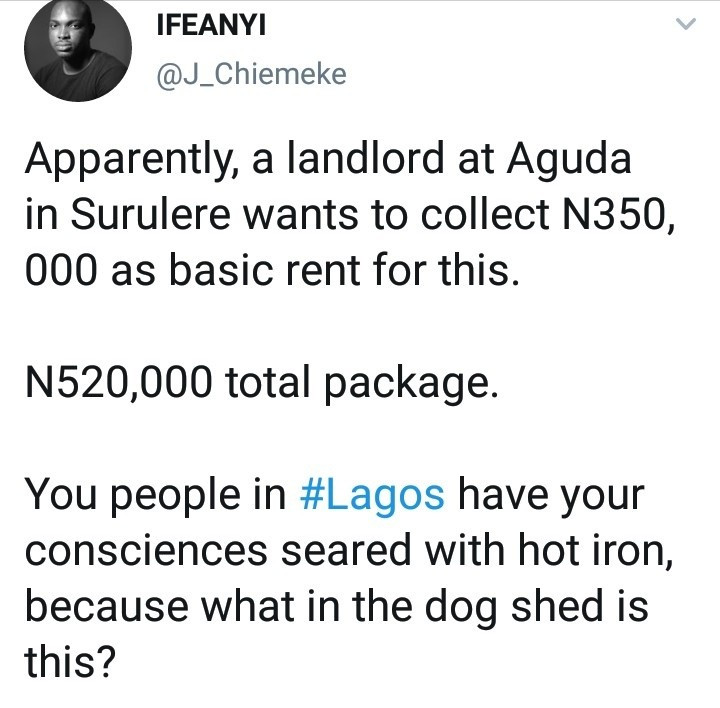Image resolution: width=720 pixels, height=708 pixels.
Task: Select the word "consciences" in the tweet
Action: coord(146,551)
